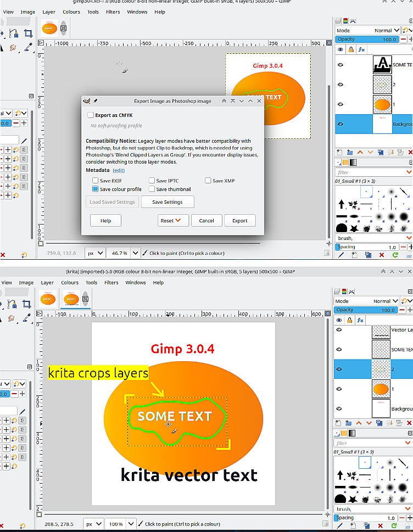The width and height of the screenshot is (413, 532).
Task: Click the lock icon above upper window layers
Action: pyautogui.click(x=351, y=49)
